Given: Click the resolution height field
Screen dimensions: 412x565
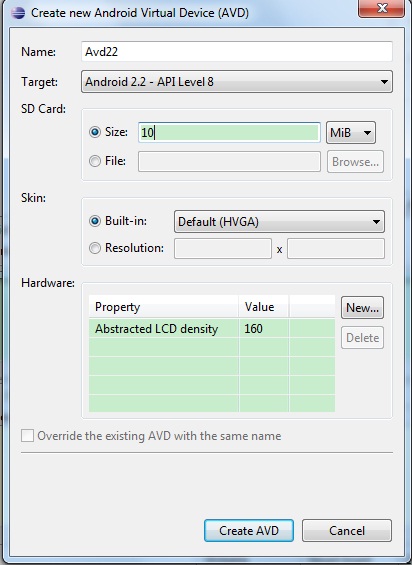Looking at the screenshot, I should pos(336,249).
